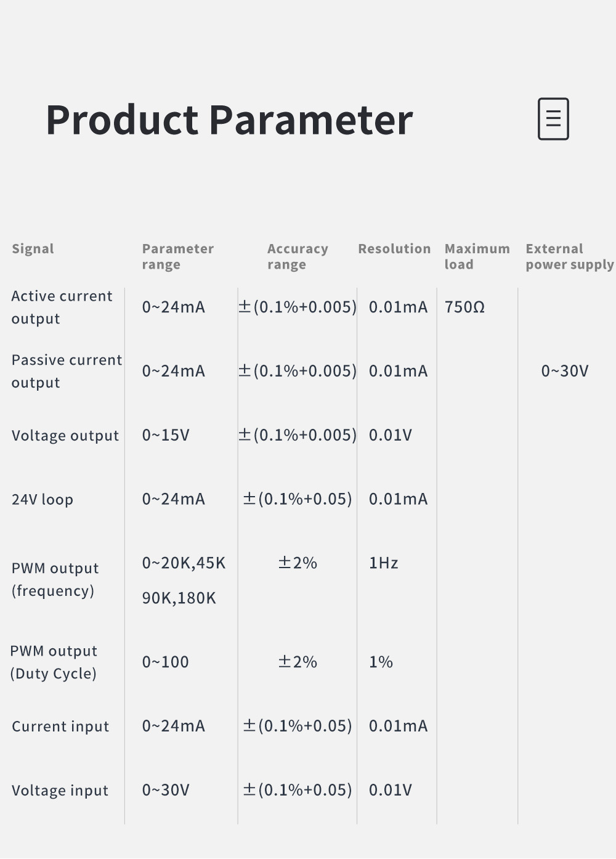Click the Accuracy range column header

click(x=298, y=256)
